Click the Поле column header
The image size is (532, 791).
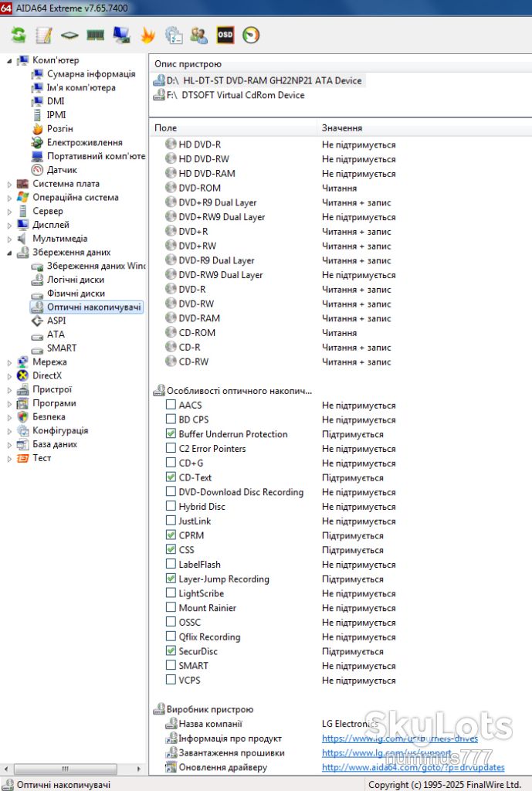pos(233,127)
